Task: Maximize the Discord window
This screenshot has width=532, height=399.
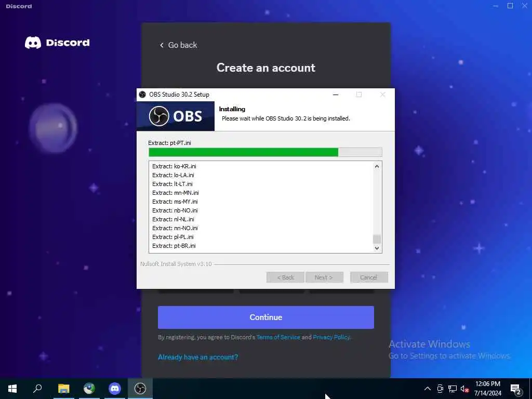Action: pyautogui.click(x=510, y=6)
